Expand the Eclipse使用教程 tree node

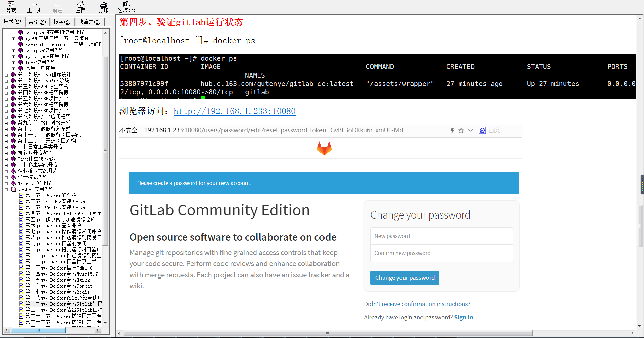pyautogui.click(x=14, y=51)
